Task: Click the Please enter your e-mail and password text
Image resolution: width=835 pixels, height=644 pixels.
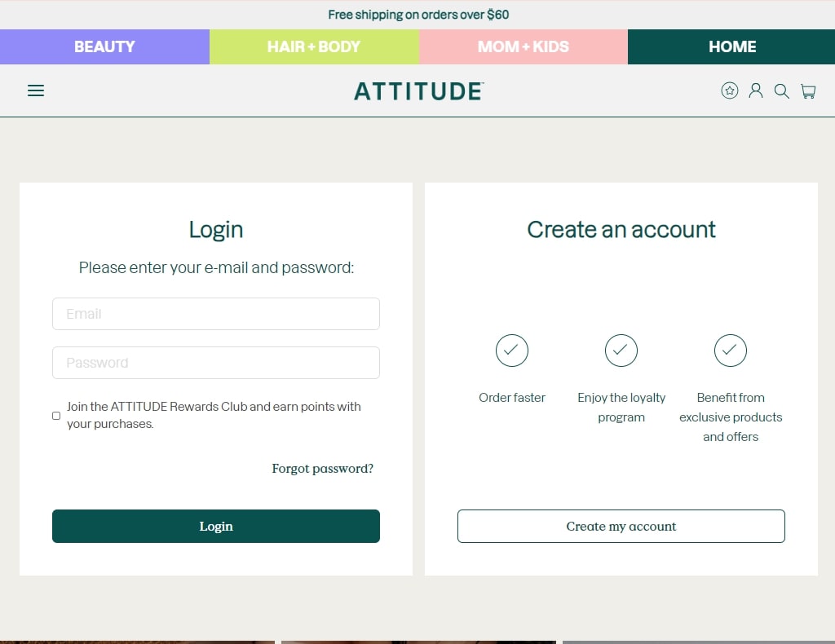Action: (216, 267)
